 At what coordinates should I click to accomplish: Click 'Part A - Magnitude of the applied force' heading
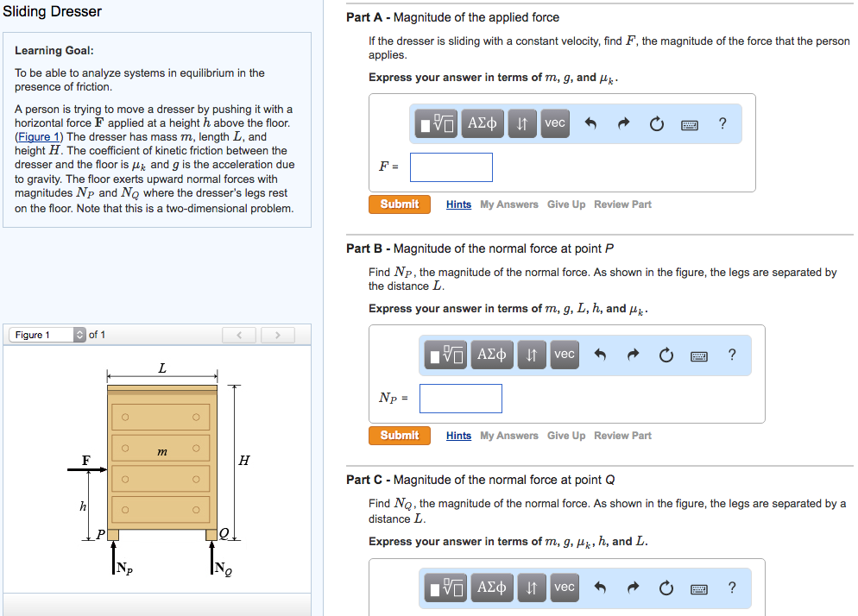point(452,17)
